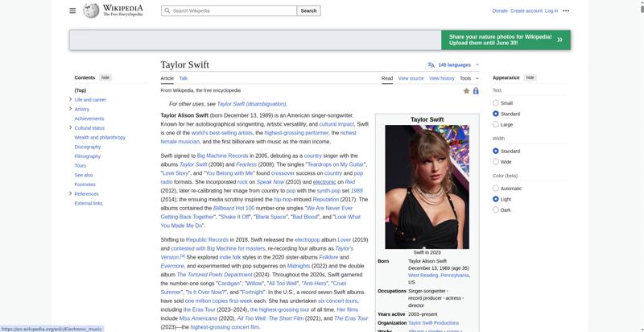Select Standard text size

pos(496,114)
